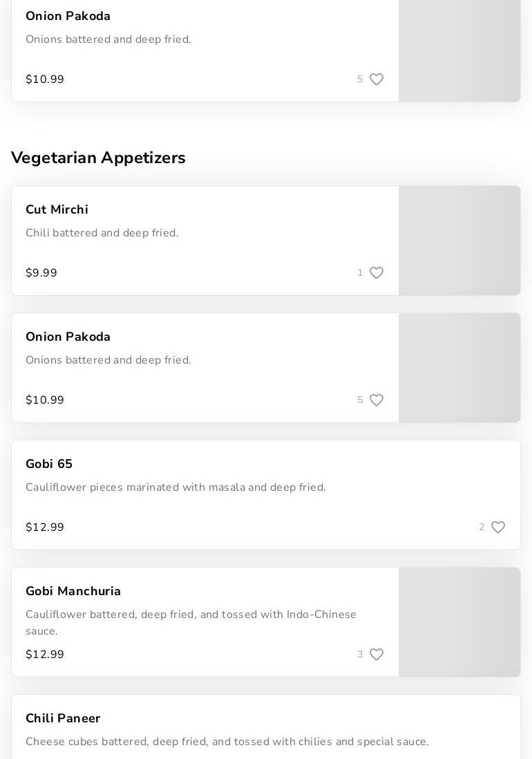The width and height of the screenshot is (532, 759).
Task: Open the Gobi Manchuria photo placeholder
Action: pos(459,622)
